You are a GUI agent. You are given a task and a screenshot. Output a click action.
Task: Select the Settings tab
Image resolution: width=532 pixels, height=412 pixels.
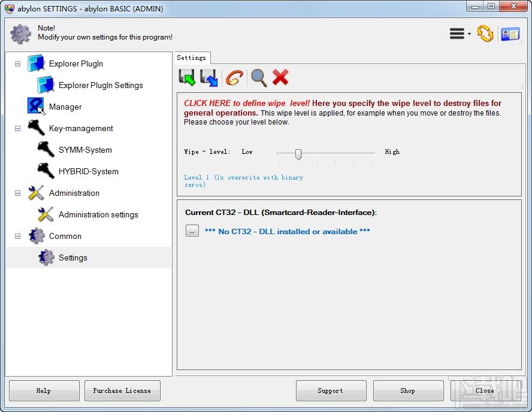coord(192,57)
